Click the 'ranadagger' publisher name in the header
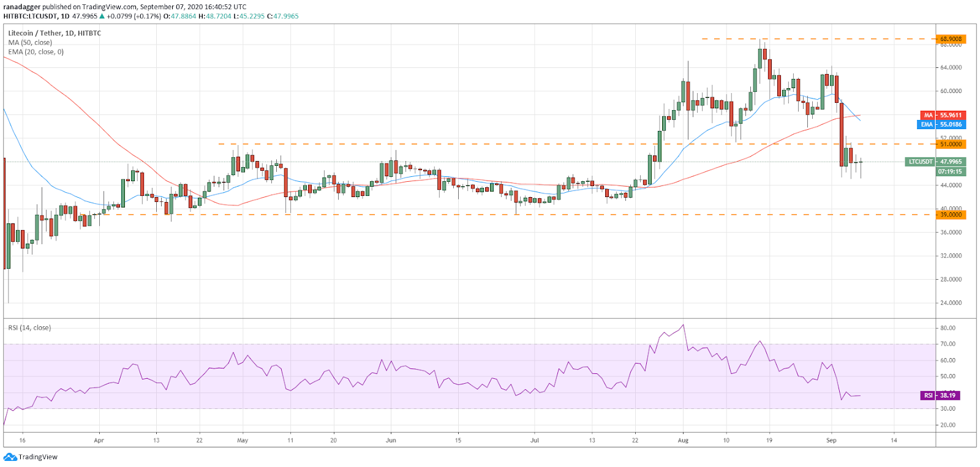 [x=21, y=7]
